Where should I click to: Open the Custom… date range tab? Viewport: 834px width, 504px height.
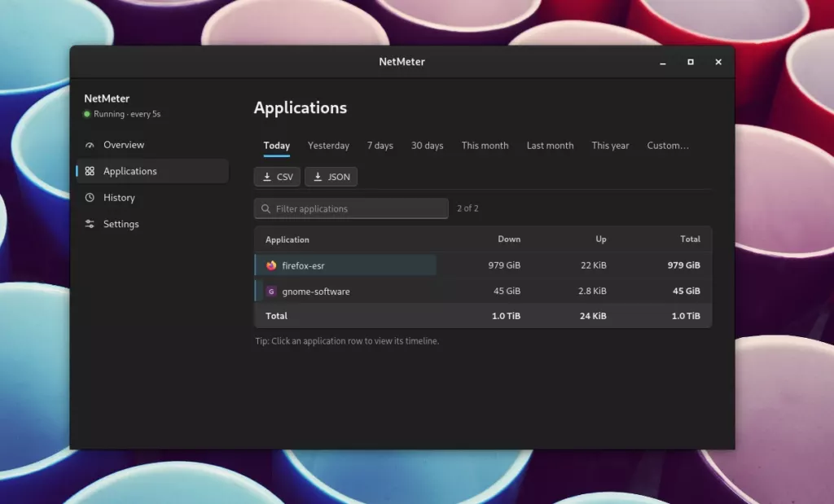pyautogui.click(x=668, y=146)
